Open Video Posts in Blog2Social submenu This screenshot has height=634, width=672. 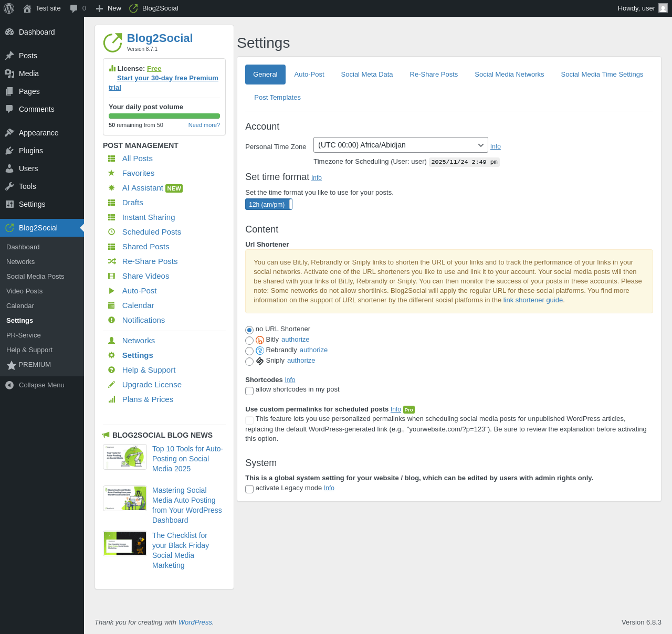[x=42, y=291]
